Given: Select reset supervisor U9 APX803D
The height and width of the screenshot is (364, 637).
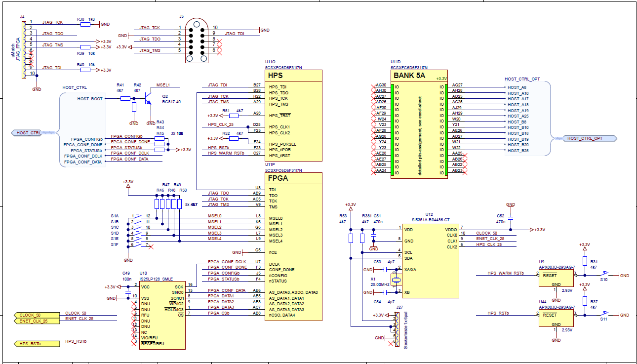Looking at the screenshot, I should point(556,277).
